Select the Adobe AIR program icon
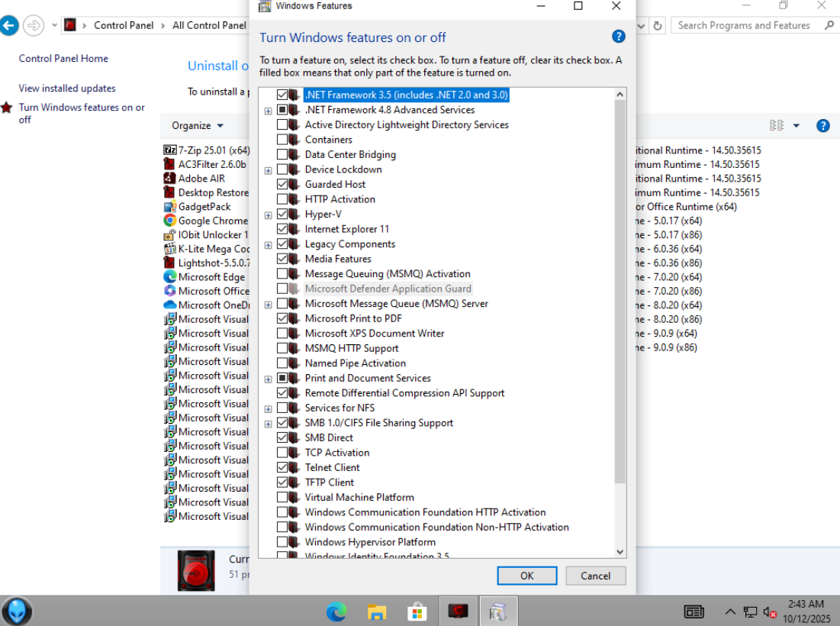The width and height of the screenshot is (840, 626). pyautogui.click(x=170, y=178)
